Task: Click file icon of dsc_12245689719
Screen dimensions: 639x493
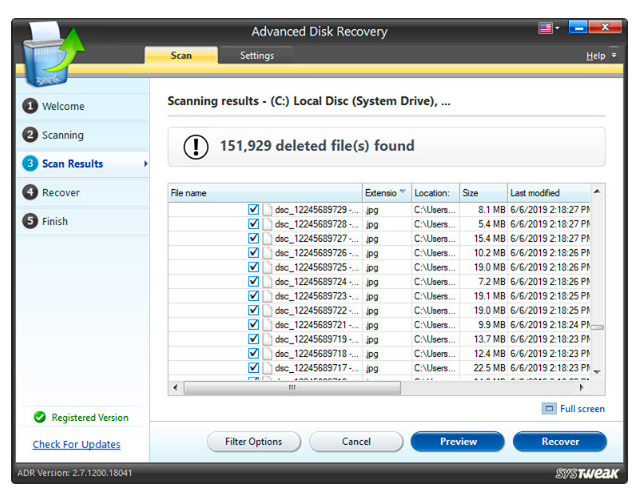Action: pos(267,339)
